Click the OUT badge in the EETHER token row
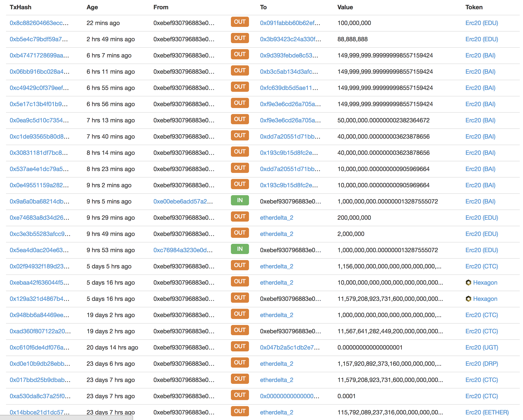Image resolution: width=523 pixels, height=420 pixels. (239, 411)
